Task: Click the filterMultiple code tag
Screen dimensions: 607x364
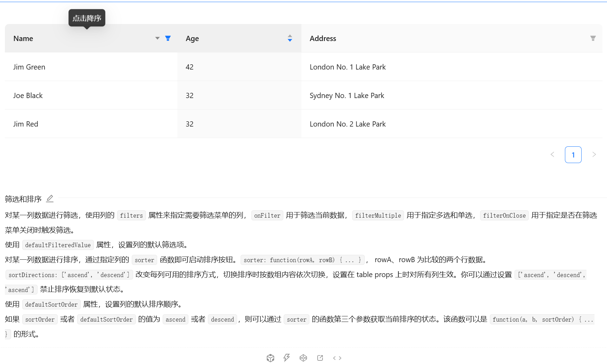Action: (378, 216)
